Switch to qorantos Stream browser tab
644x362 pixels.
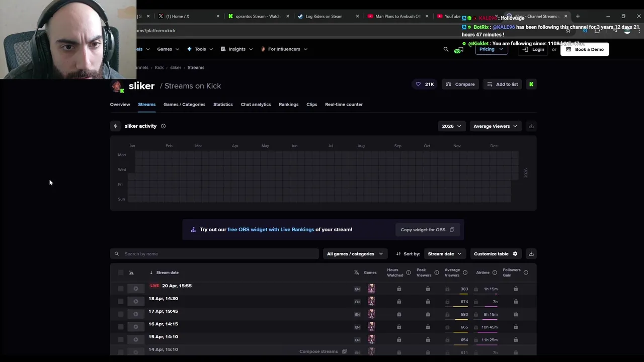point(258,16)
